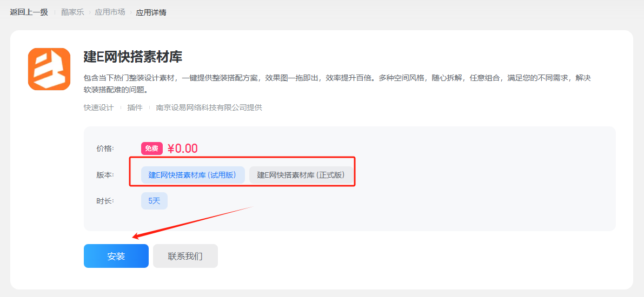
Task: Click the 联系我们 button
Action: [x=185, y=256]
